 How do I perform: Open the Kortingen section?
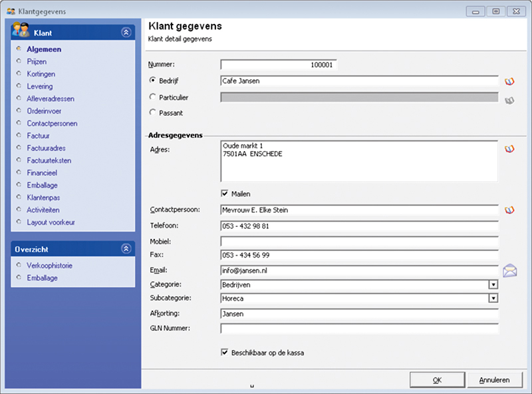41,74
